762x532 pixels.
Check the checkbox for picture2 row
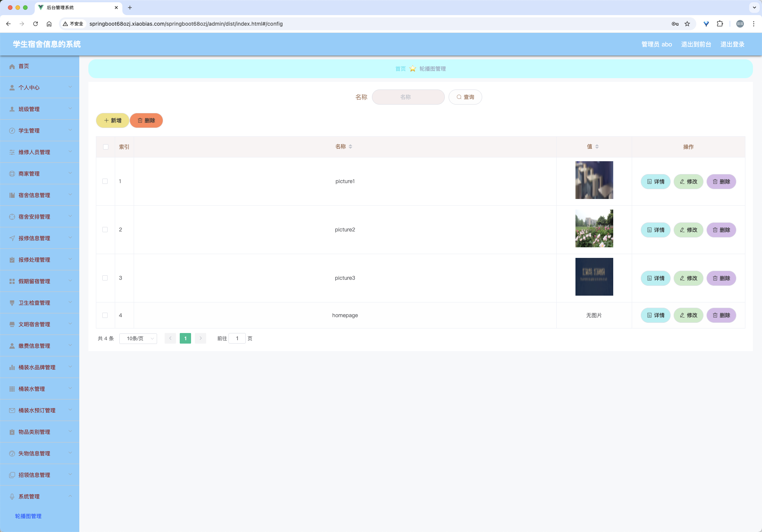coord(105,230)
